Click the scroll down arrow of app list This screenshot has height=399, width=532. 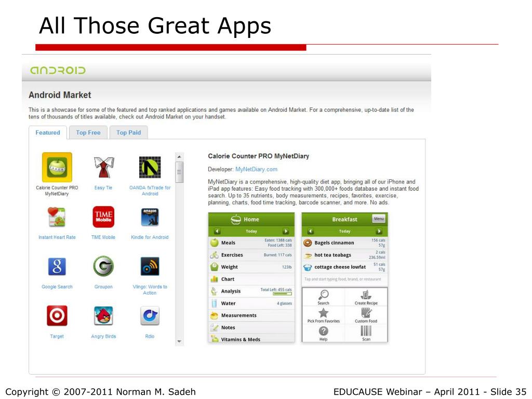[x=179, y=341]
